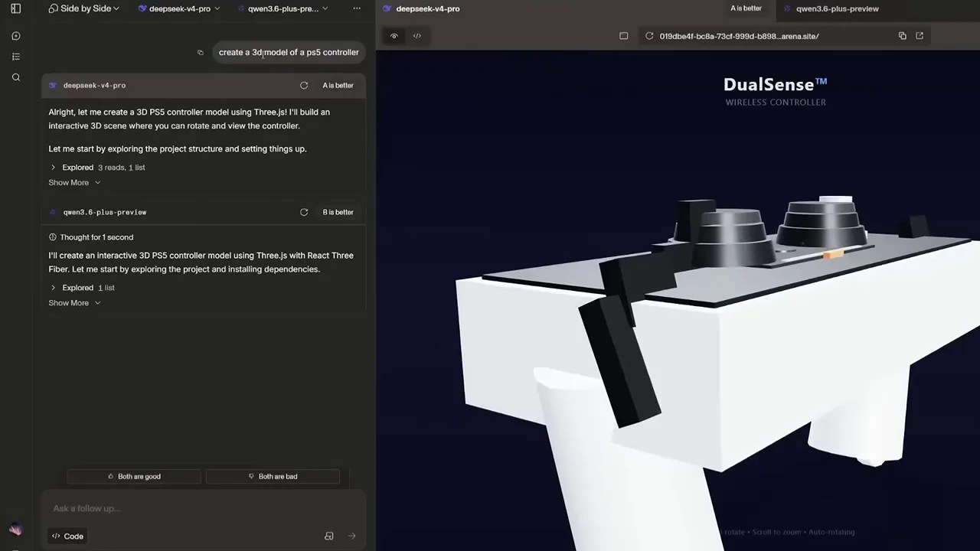This screenshot has width=980, height=551.
Task: Toggle the device frame icon beside URL
Action: [624, 36]
